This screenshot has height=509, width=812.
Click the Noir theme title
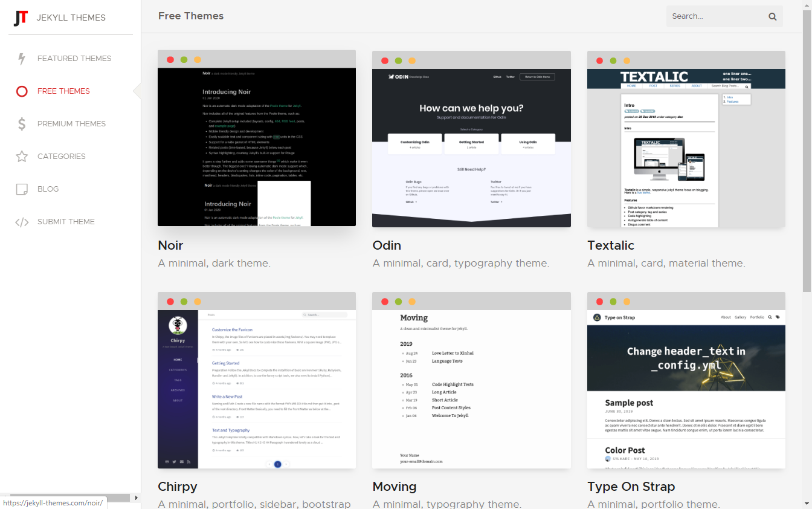170,245
